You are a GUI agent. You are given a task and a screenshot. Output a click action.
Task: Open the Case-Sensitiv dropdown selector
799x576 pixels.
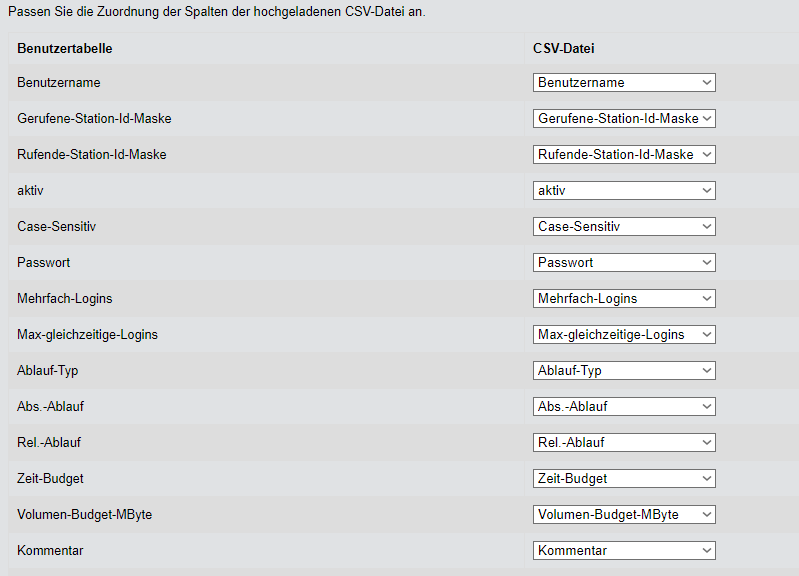(x=624, y=227)
